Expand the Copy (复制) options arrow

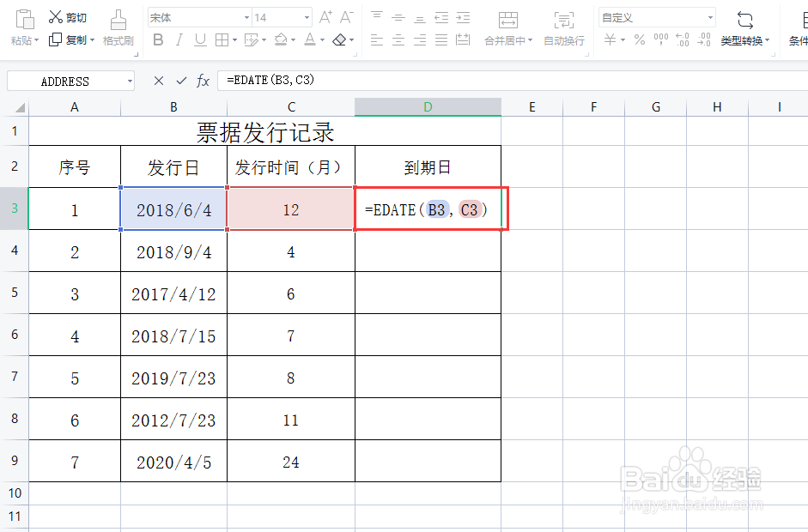92,40
